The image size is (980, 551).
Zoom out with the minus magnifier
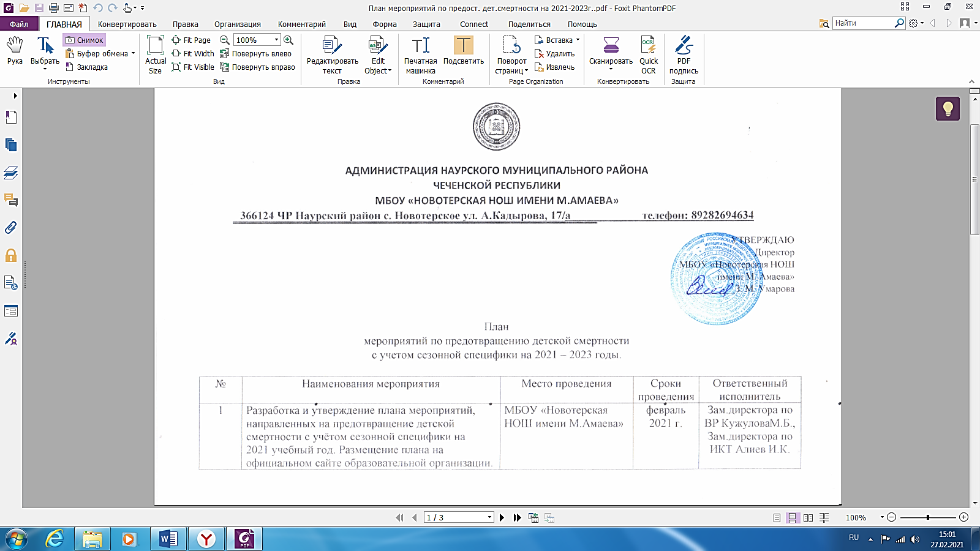tap(225, 40)
